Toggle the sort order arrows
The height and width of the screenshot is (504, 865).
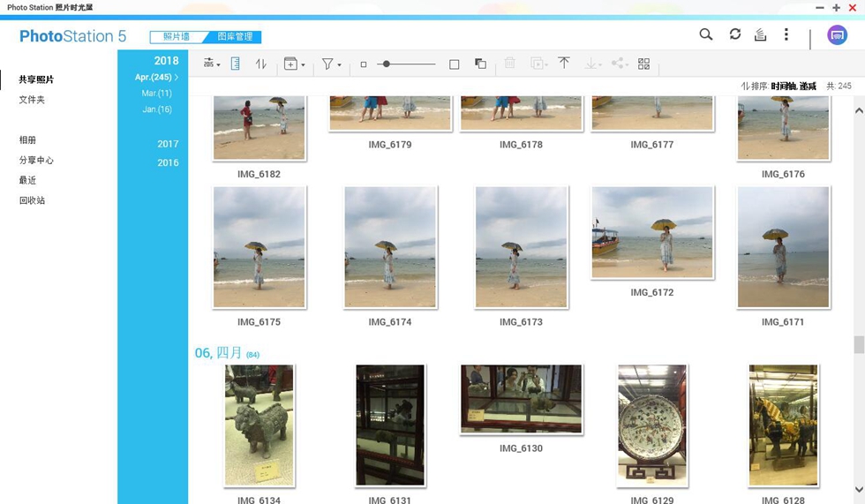click(261, 64)
